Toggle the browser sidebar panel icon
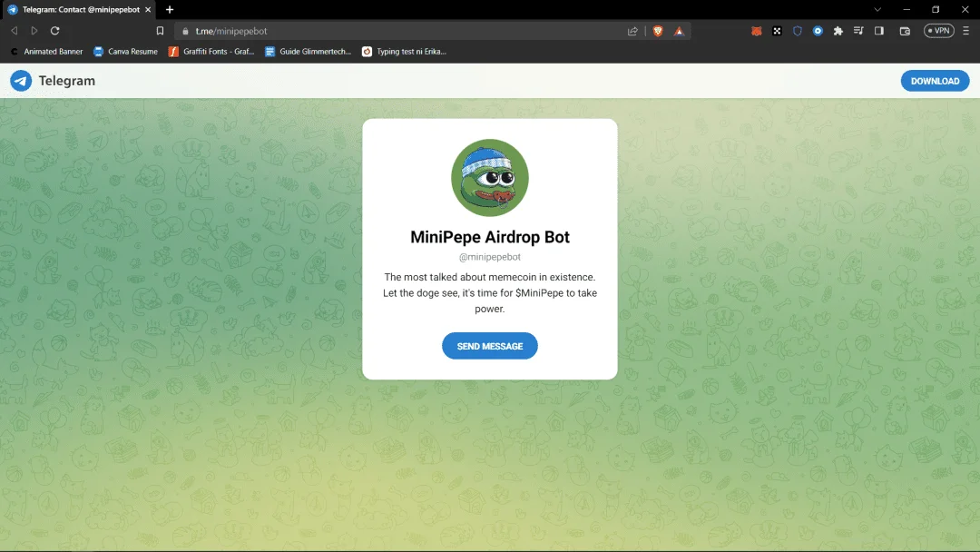 pyautogui.click(x=878, y=31)
